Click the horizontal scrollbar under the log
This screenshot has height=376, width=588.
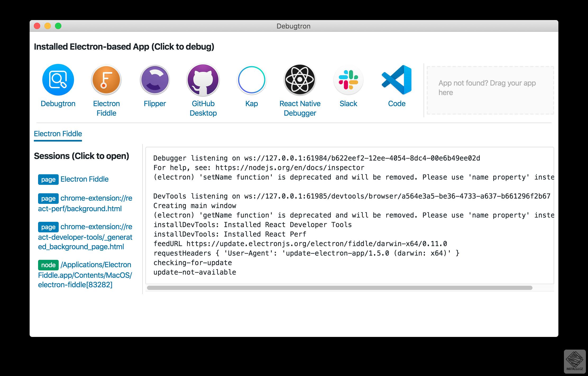coord(339,288)
